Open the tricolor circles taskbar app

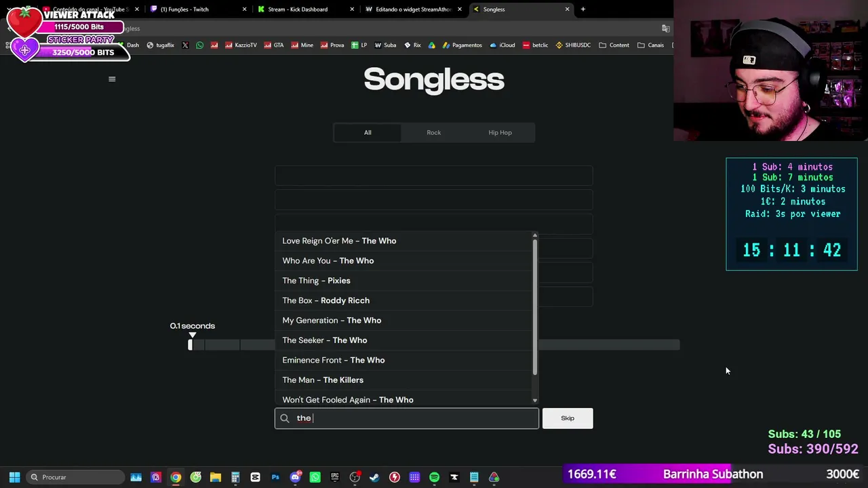click(x=494, y=477)
